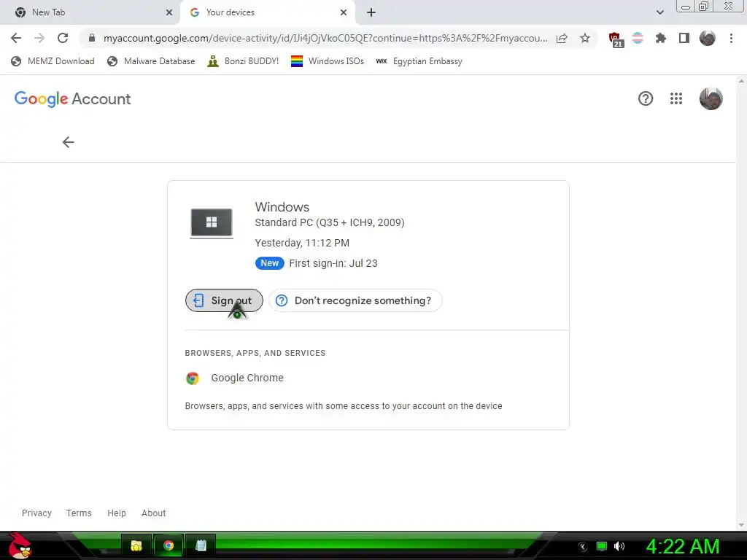Click First sign-in: Jul 23 text

click(333, 263)
